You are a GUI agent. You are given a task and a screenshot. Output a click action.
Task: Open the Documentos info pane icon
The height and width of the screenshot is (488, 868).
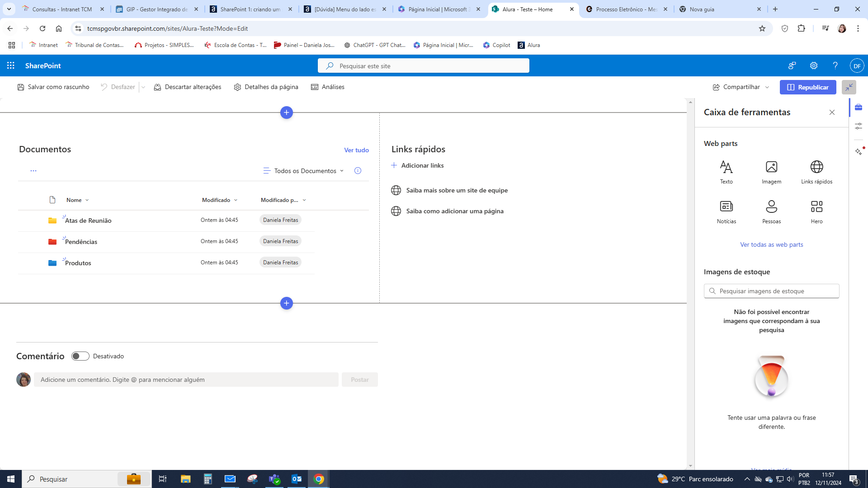[358, 171]
